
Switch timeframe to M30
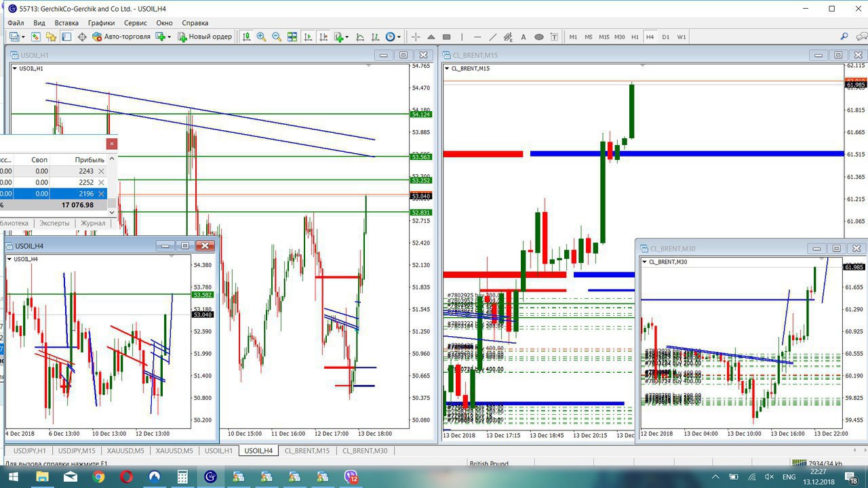619,37
